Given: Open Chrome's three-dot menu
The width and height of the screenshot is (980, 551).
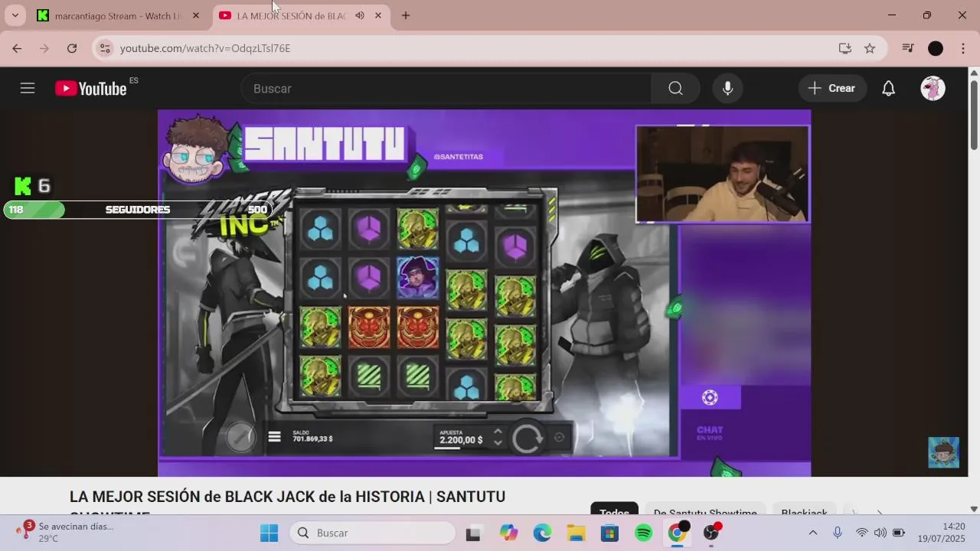Looking at the screenshot, I should coord(963,48).
